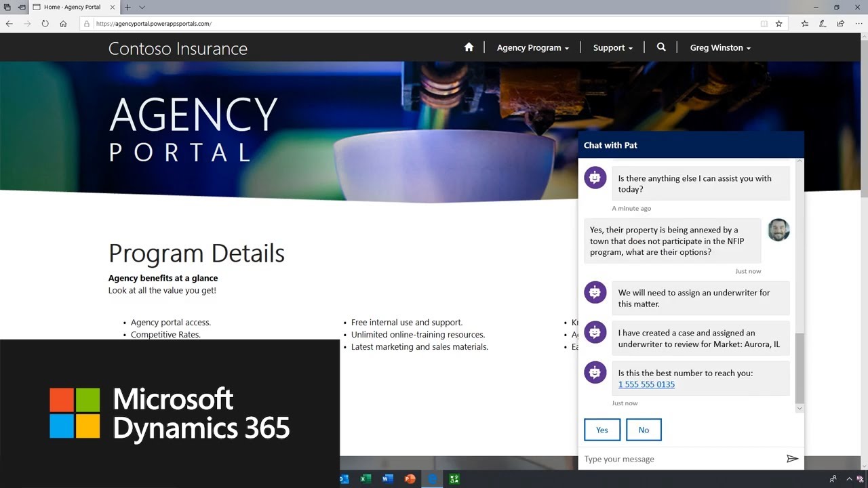Click 'Free internal use and support.' bullet
This screenshot has height=488, width=868.
[x=407, y=323]
